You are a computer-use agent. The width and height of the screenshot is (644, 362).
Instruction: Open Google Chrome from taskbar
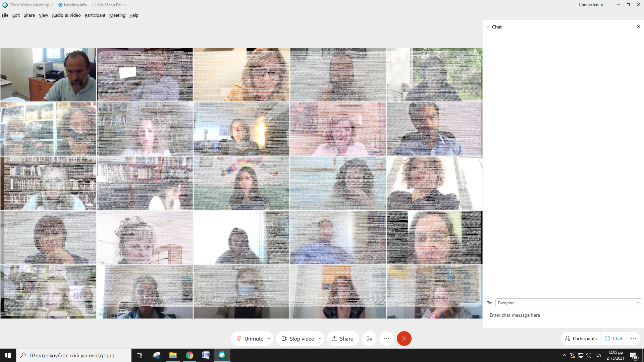pyautogui.click(x=190, y=355)
